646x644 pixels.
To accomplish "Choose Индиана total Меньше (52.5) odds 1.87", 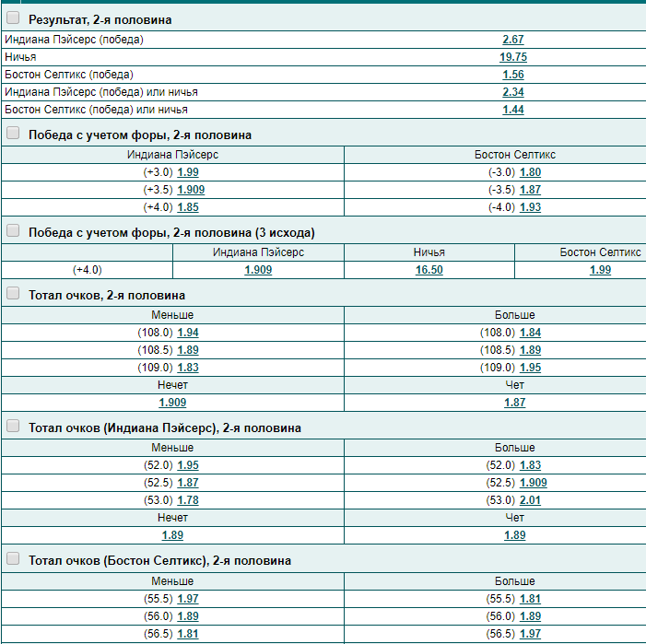I will coord(188,483).
